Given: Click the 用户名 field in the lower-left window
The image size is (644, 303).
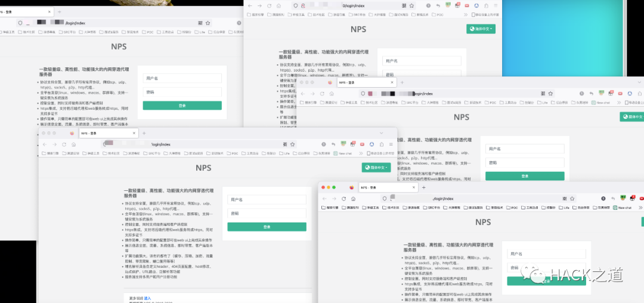Looking at the screenshot, I should [267, 200].
